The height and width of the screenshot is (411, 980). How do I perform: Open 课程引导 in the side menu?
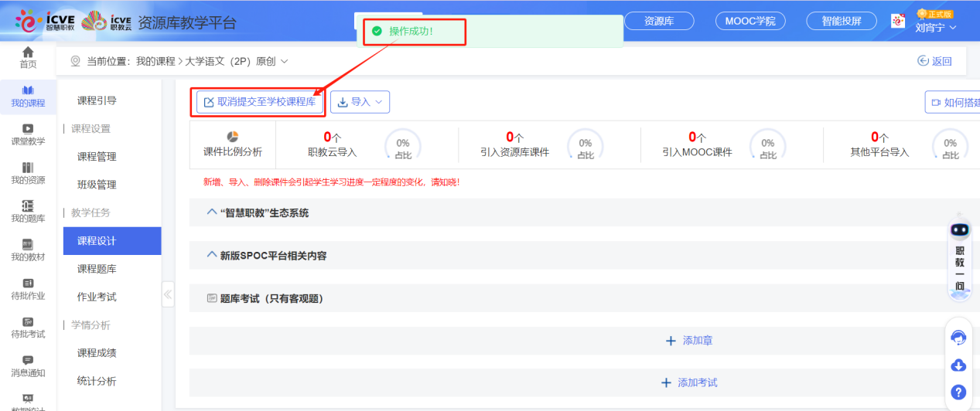coord(97,100)
